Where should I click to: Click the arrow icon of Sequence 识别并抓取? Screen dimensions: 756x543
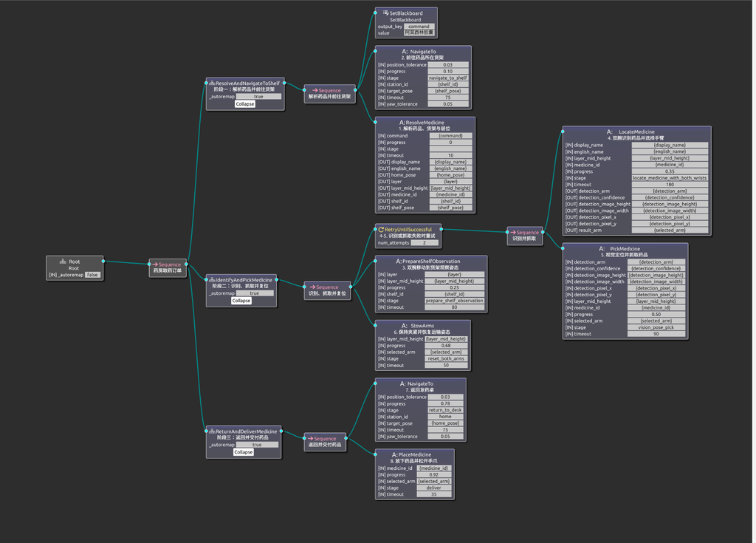(x=514, y=232)
